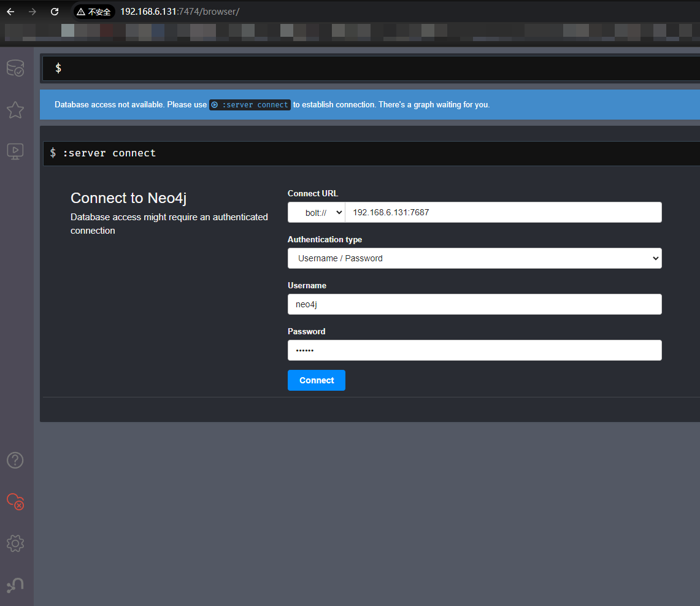Open the cloud sync disconnected icon
The height and width of the screenshot is (606, 700).
click(x=15, y=502)
